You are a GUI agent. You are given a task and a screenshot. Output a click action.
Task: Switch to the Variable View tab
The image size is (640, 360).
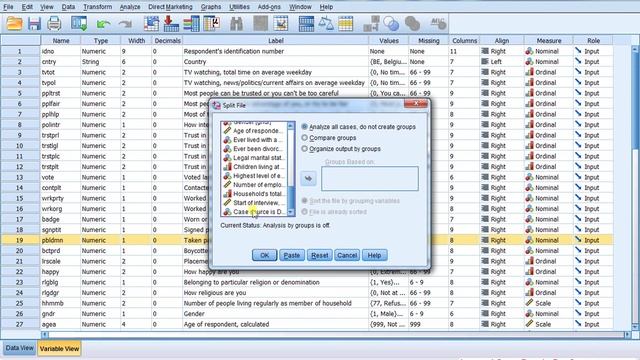pyautogui.click(x=59, y=349)
